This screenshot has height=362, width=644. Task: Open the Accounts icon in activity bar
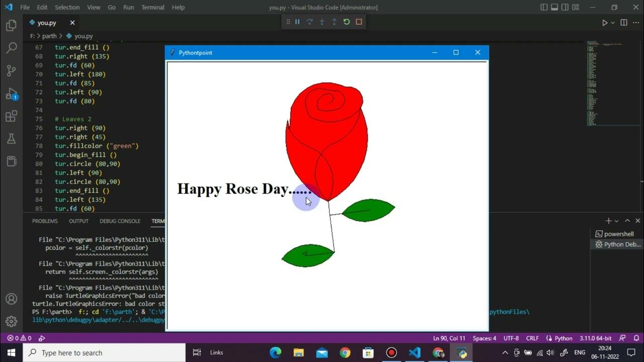pos(11,299)
